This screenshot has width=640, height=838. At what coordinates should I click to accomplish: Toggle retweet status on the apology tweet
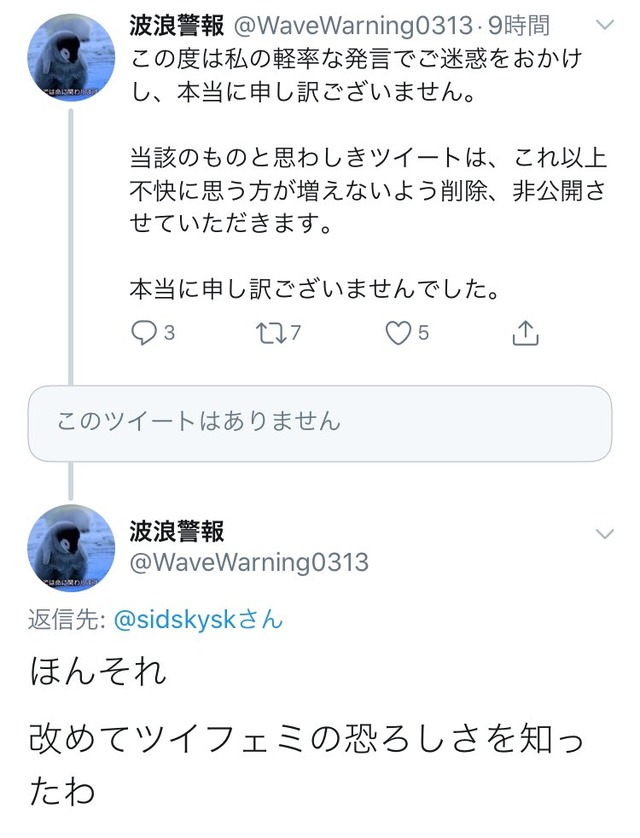click(272, 331)
